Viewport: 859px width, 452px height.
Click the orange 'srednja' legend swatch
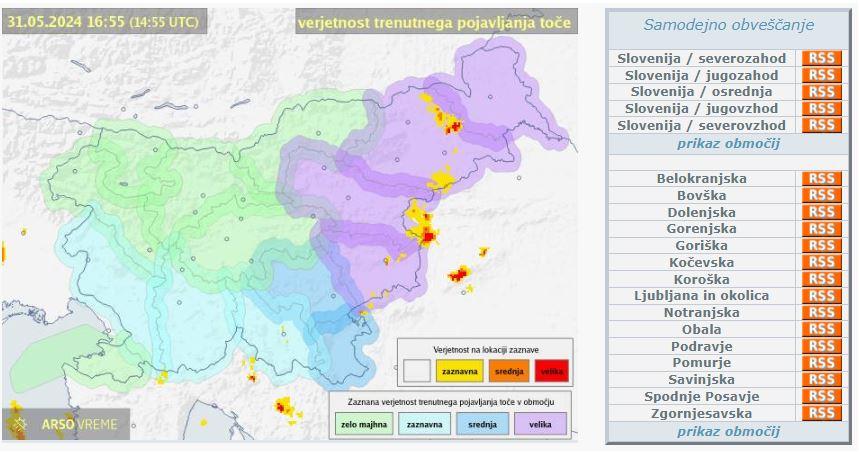point(509,371)
